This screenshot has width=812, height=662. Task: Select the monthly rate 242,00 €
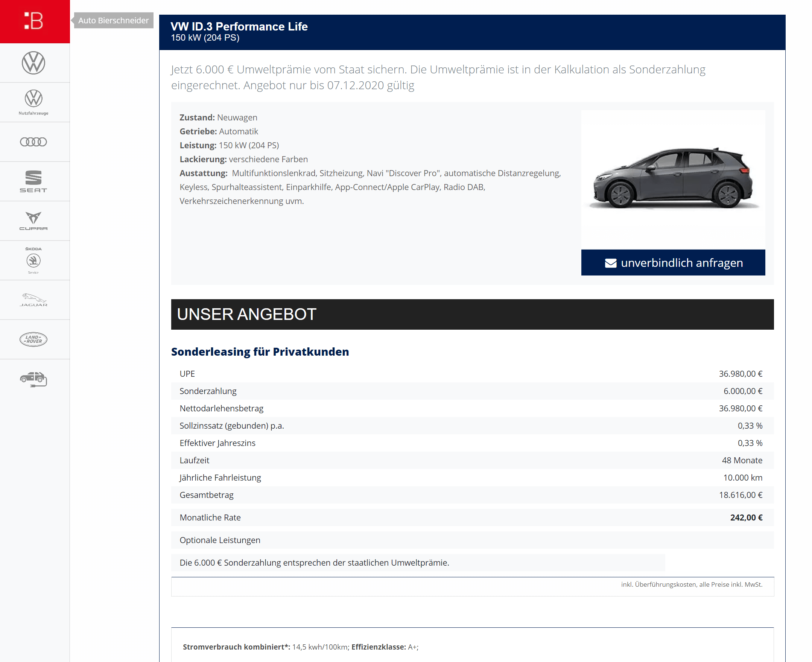tap(746, 517)
